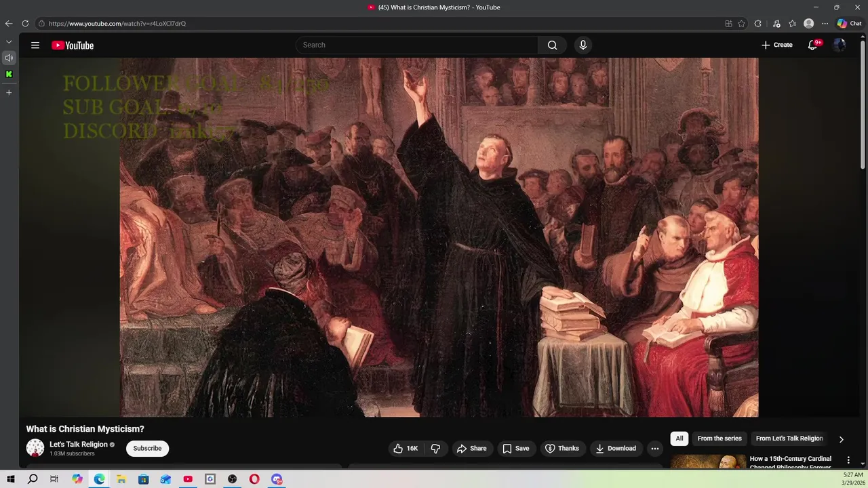Image resolution: width=868 pixels, height=488 pixels.
Task: Go back with browser back arrow
Action: click(9, 23)
